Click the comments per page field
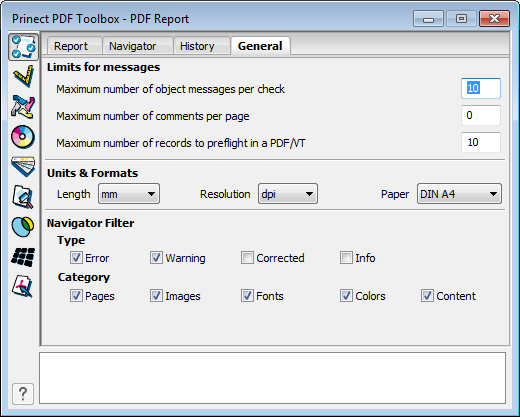This screenshot has width=520, height=417. [481, 115]
